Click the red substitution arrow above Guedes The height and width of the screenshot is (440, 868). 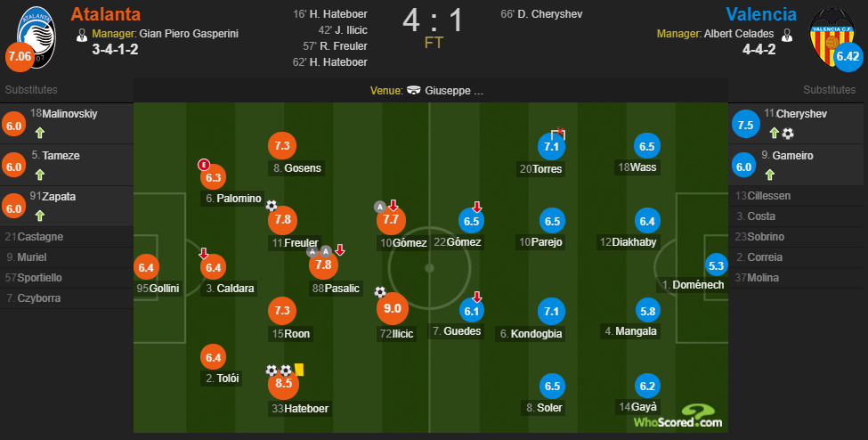[477, 297]
